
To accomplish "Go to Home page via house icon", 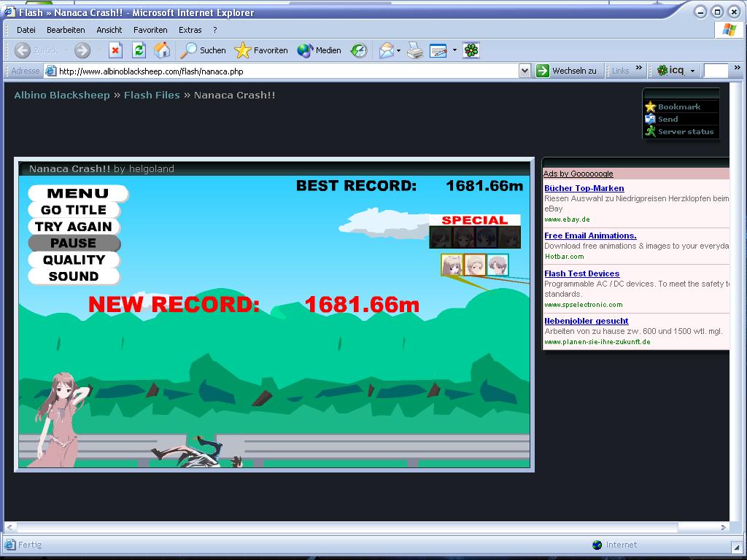I will coord(162,50).
